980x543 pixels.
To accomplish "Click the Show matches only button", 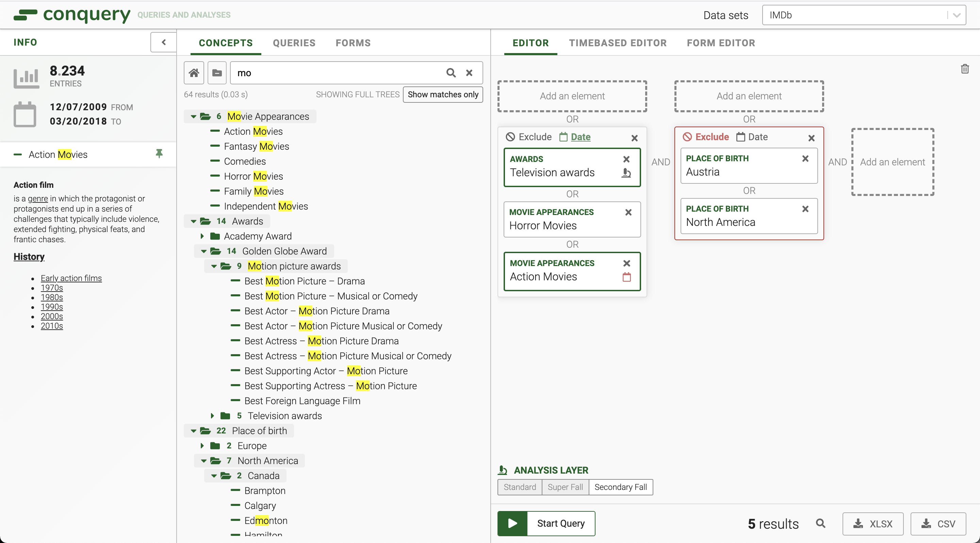I will pyautogui.click(x=443, y=94).
